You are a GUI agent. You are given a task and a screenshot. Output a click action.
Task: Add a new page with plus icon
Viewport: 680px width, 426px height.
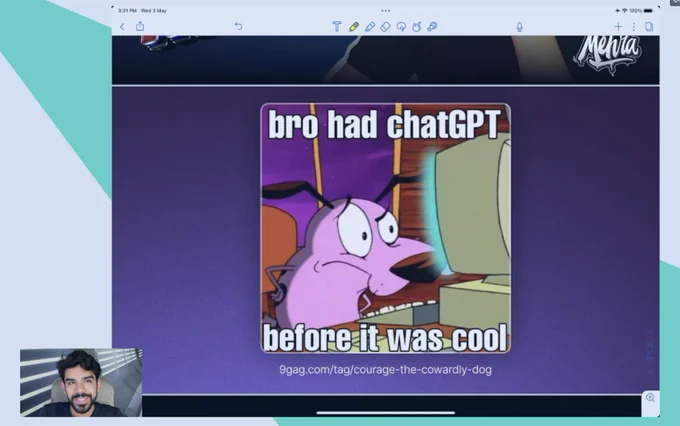[x=618, y=27]
